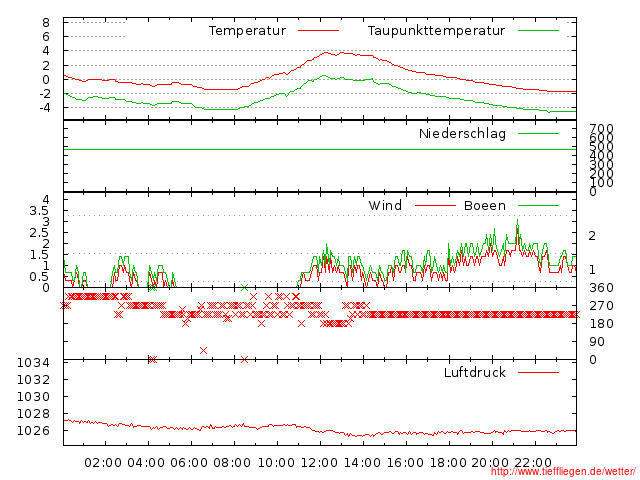Click the 90 wind direction axis value
This screenshot has height=480, width=640.
[x=596, y=342]
